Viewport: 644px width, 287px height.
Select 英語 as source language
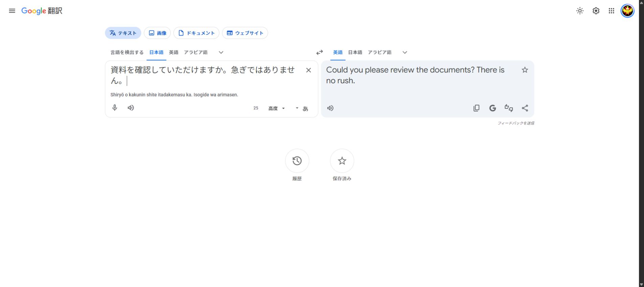pyautogui.click(x=174, y=52)
